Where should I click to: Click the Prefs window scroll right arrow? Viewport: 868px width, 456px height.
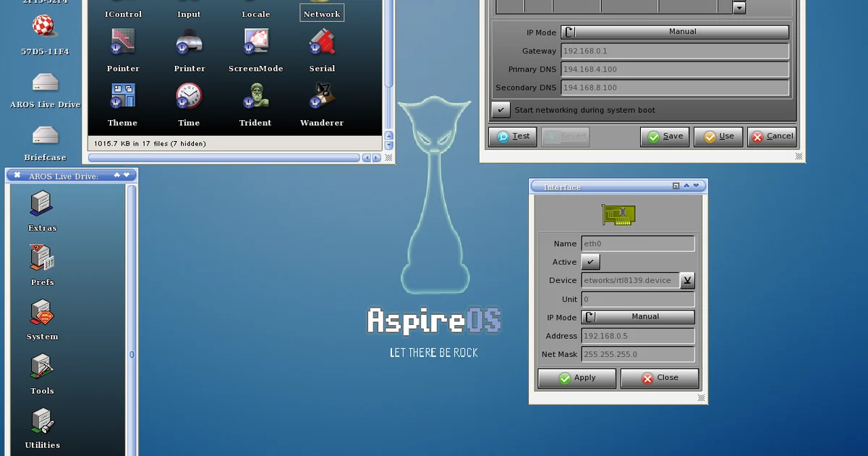[x=377, y=157]
